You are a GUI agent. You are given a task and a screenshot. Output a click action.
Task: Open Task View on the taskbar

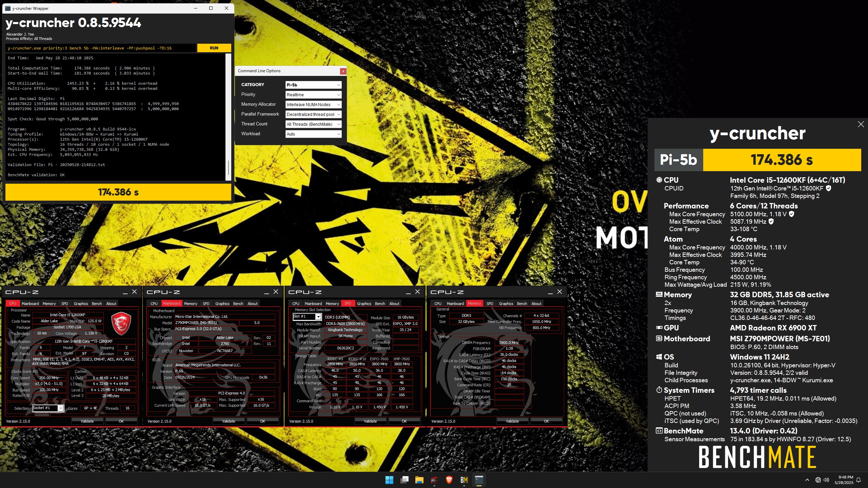404,480
